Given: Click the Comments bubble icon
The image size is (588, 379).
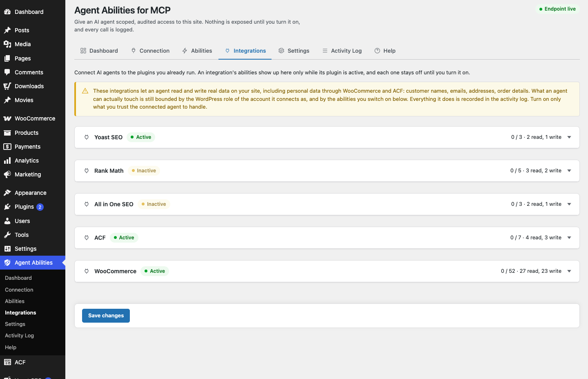Looking at the screenshot, I should [x=7, y=72].
